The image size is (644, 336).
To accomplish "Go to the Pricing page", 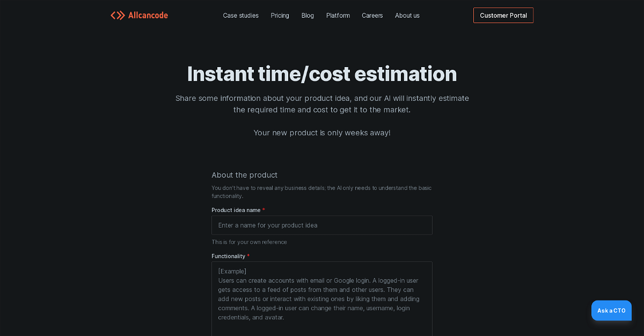I will (280, 16).
